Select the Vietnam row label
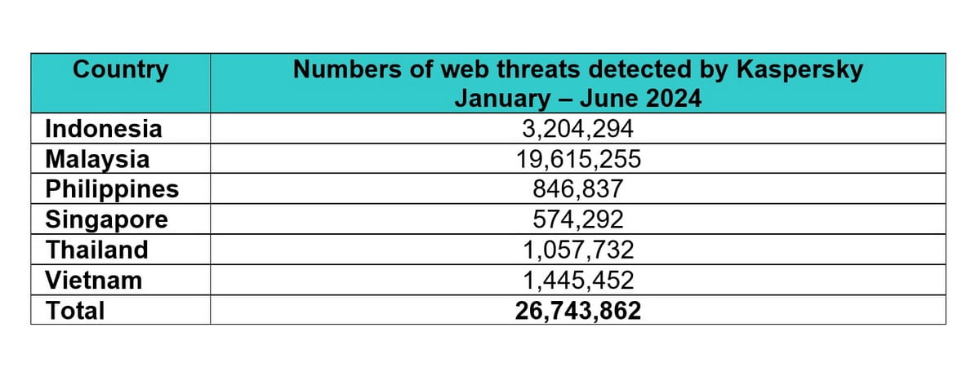Image resolution: width=980 pixels, height=385 pixels. coord(93,280)
